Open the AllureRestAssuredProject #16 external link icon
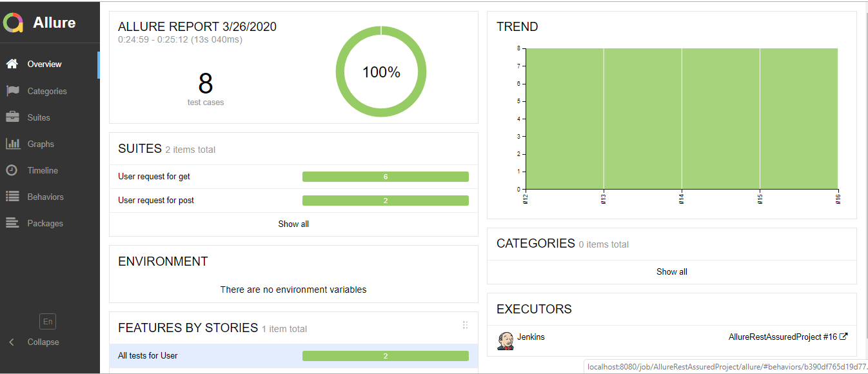This screenshot has width=868, height=374. 843,337
